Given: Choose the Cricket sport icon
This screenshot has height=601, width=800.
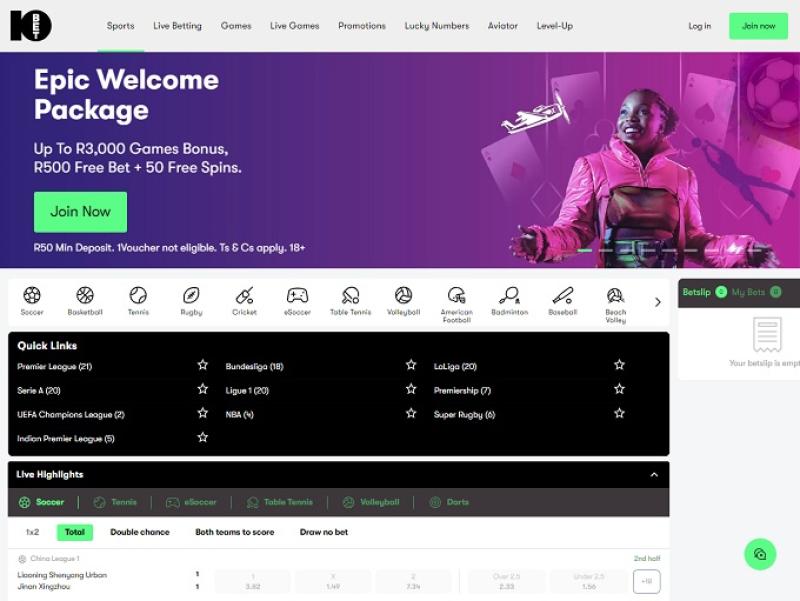Looking at the screenshot, I should [244, 296].
